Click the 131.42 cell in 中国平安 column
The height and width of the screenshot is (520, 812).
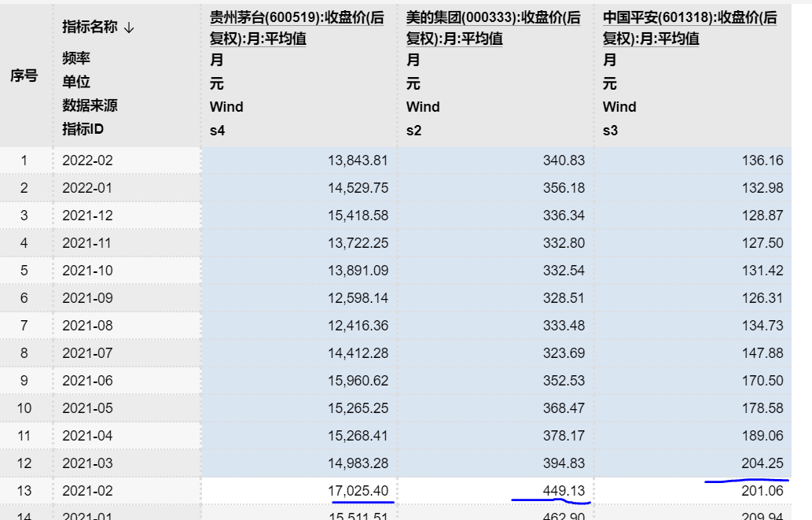coord(762,271)
